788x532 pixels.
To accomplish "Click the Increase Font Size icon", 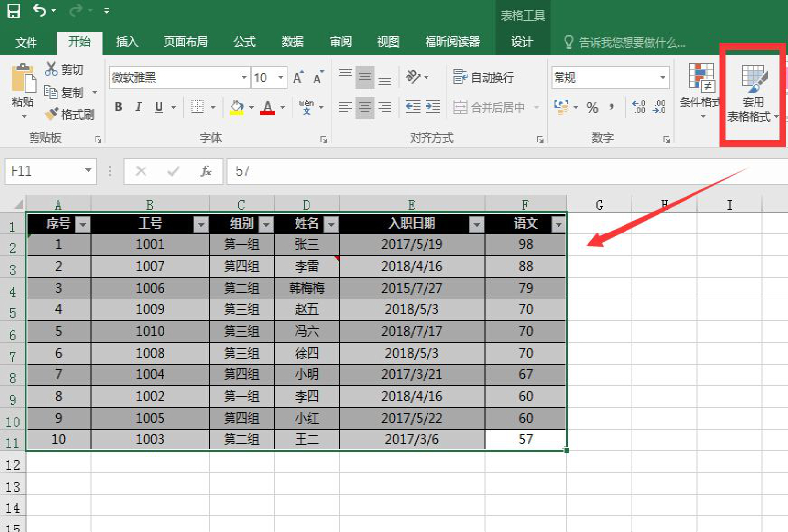I will [x=298, y=77].
